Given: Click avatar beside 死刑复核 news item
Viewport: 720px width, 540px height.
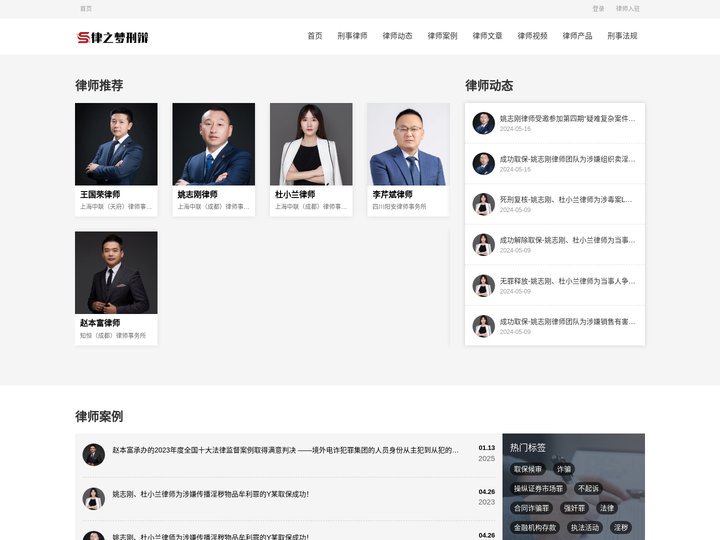Looking at the screenshot, I should point(484,204).
